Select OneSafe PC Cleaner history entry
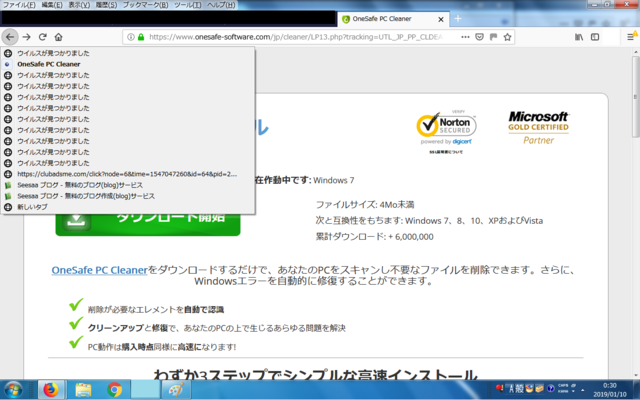The width and height of the screenshot is (640, 400). coord(128,64)
